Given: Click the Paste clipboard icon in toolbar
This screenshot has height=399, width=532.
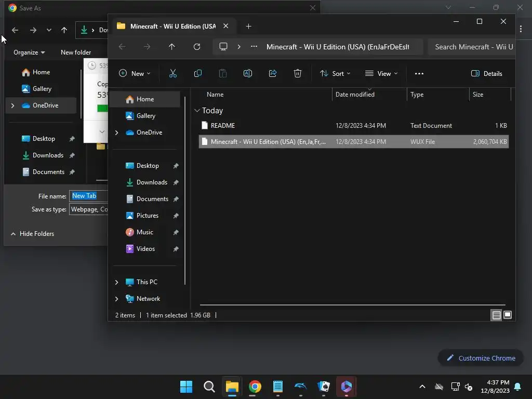Looking at the screenshot, I should (222, 74).
